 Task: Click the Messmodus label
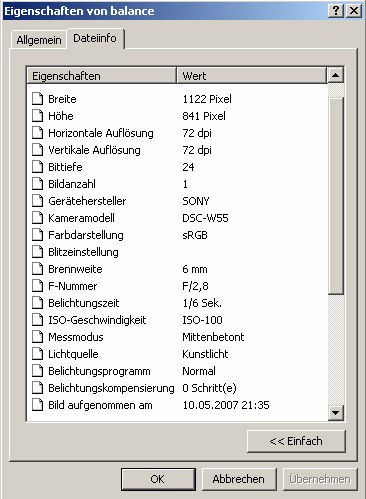[76, 337]
